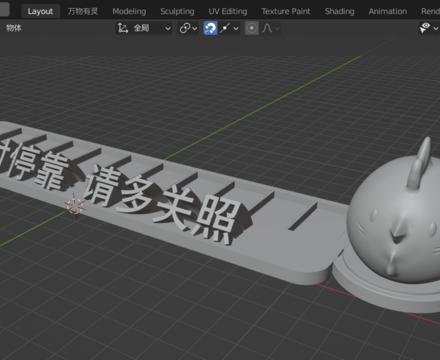The width and height of the screenshot is (440, 360).
Task: Expand the pivot point dropdown arrow
Action: pyautogui.click(x=195, y=28)
